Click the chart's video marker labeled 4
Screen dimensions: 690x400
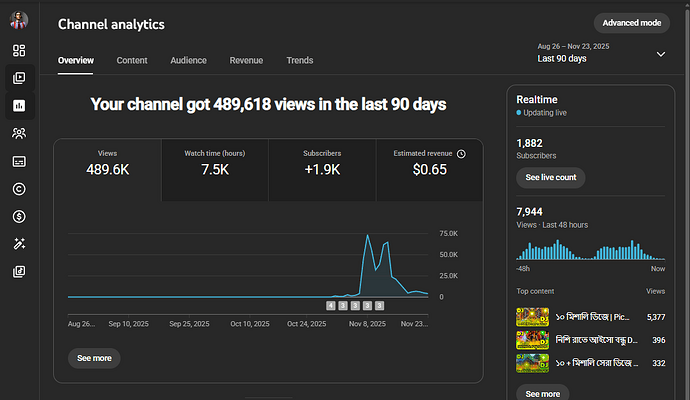click(331, 305)
